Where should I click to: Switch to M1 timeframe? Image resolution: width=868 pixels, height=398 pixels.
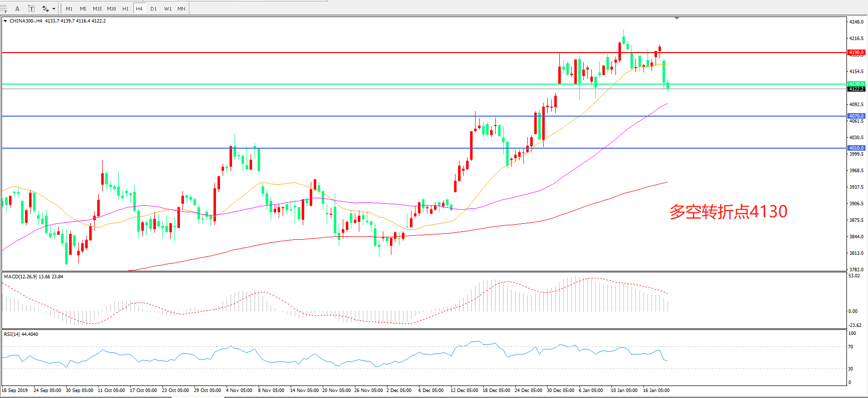pos(69,9)
